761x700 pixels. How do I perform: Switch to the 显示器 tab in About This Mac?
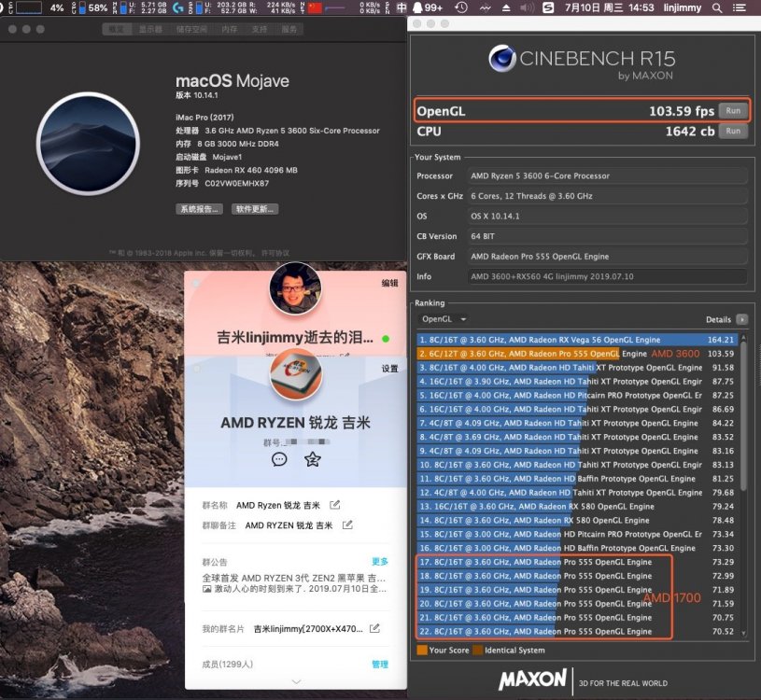click(150, 30)
